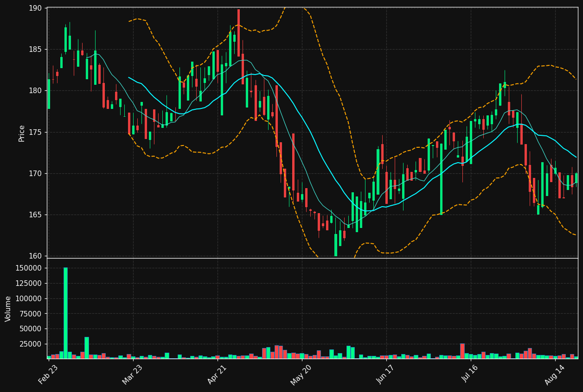Click the 180 price axis tick label

click(35, 91)
